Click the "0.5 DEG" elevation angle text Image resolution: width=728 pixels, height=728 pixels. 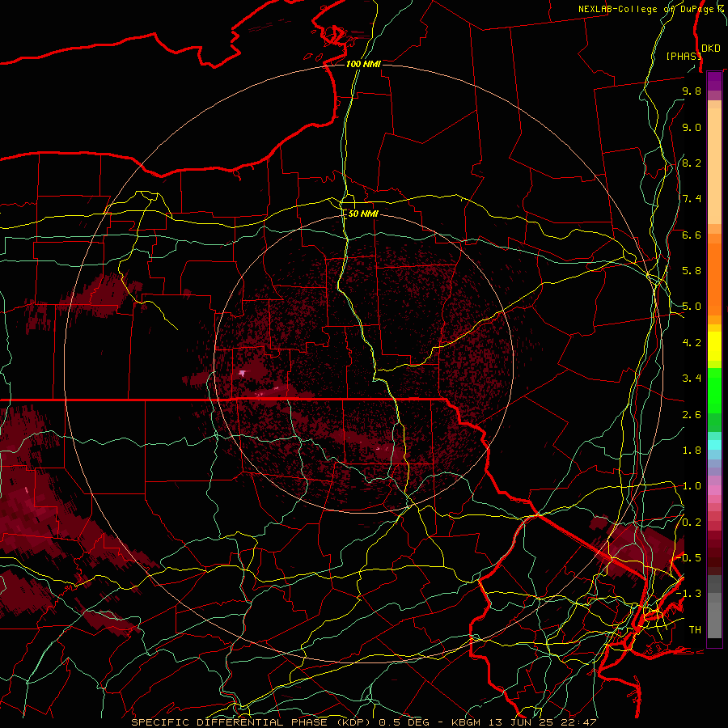[405, 722]
